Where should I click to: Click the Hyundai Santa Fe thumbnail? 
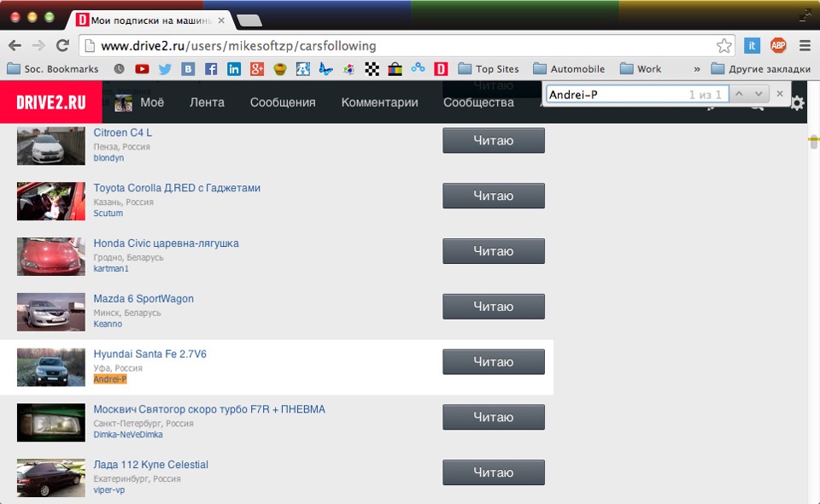click(50, 367)
